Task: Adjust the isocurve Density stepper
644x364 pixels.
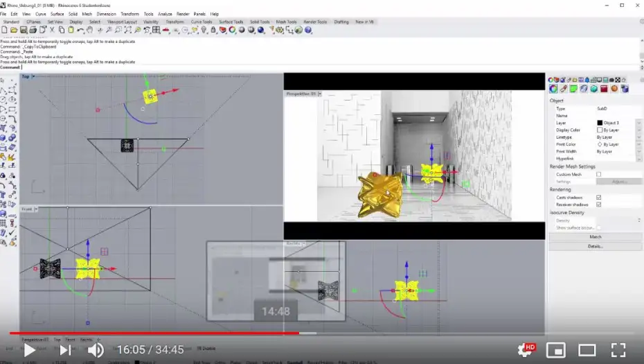Action: click(x=639, y=220)
